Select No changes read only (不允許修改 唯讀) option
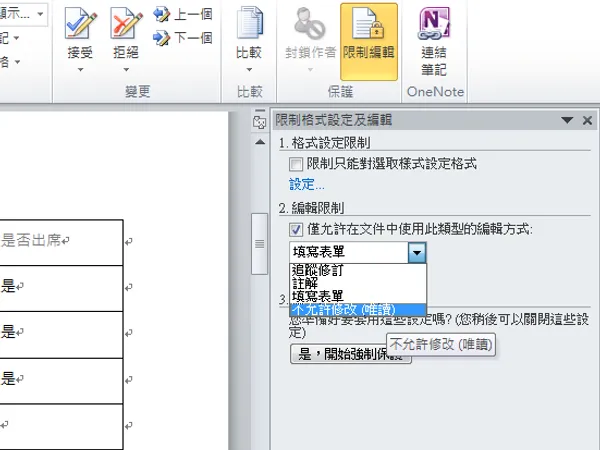This screenshot has height=450, width=600. tap(358, 309)
